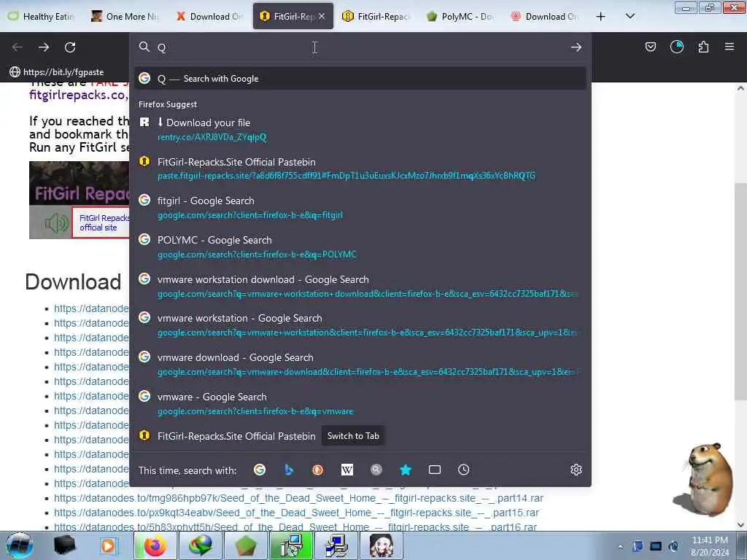Search open tabs with the tab icon
This screenshot has width=747, height=560.
[435, 470]
